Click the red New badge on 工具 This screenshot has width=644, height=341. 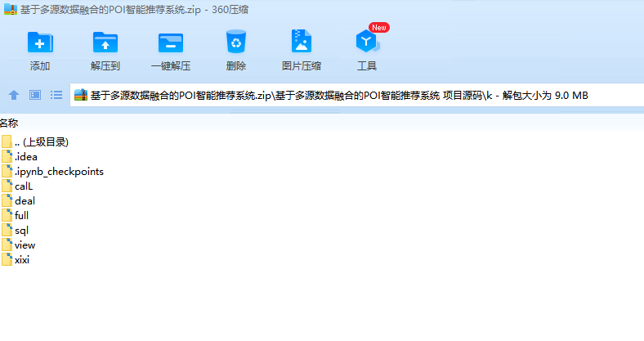(x=378, y=28)
